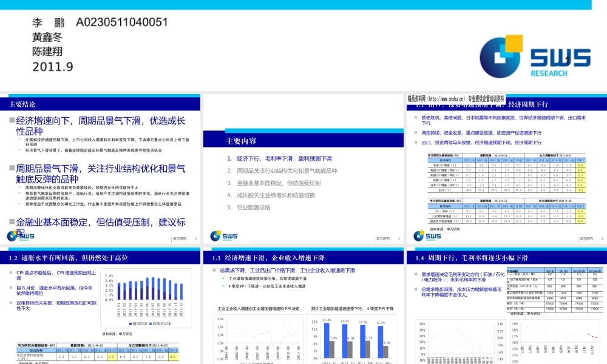Click the 主要内容 heading bar
The width and height of the screenshot is (607, 364).
(x=303, y=140)
